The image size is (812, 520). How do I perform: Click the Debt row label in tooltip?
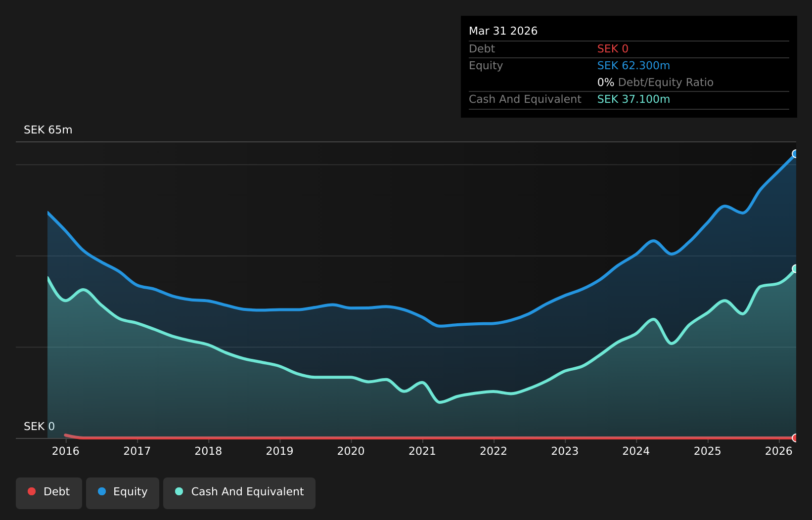click(482, 49)
